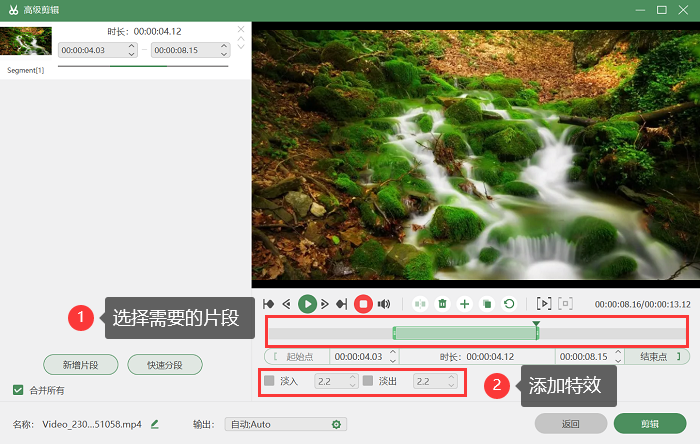Increase timeline end time value
700x444 pixels.
click(x=618, y=353)
